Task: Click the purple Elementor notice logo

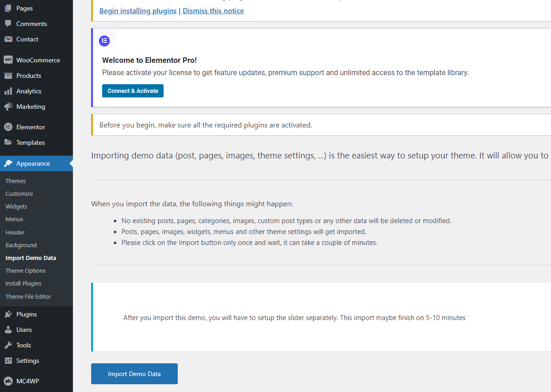Action: (104, 41)
